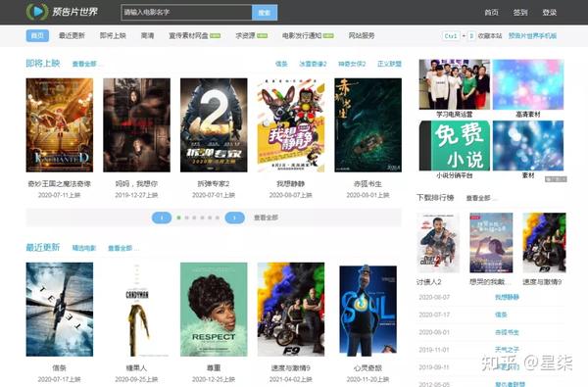Image resolution: width=588 pixels, height=387 pixels.
Task: Click the 心灵奇旅 title text
Action: coord(367,367)
